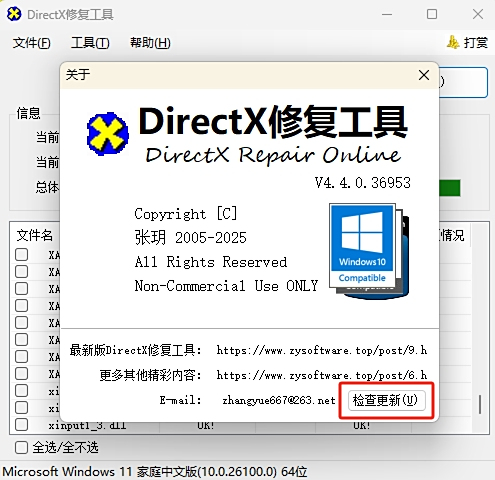
Task: Click the 信息 group label
Action: point(29,113)
